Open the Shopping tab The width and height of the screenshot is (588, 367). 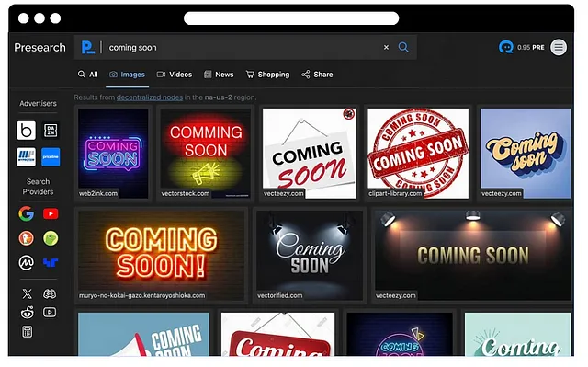click(x=267, y=75)
